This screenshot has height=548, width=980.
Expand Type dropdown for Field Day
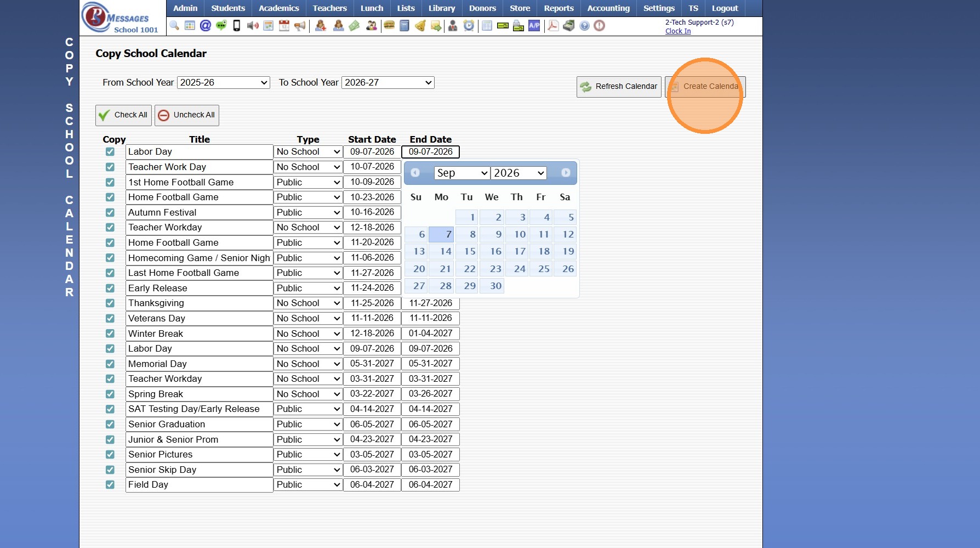308,484
